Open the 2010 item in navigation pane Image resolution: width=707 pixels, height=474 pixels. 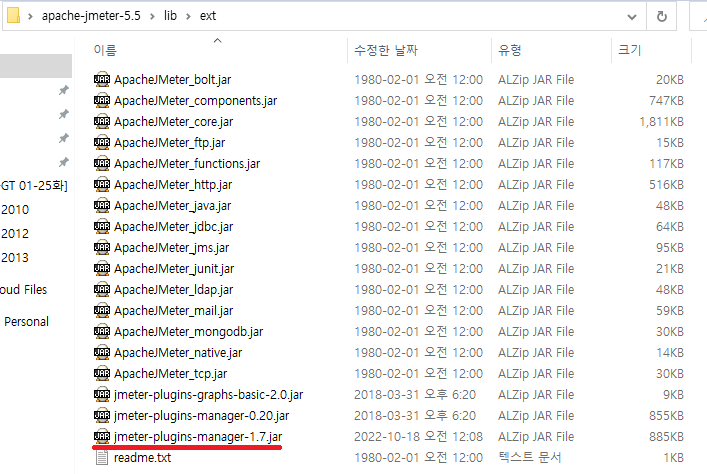click(x=15, y=210)
